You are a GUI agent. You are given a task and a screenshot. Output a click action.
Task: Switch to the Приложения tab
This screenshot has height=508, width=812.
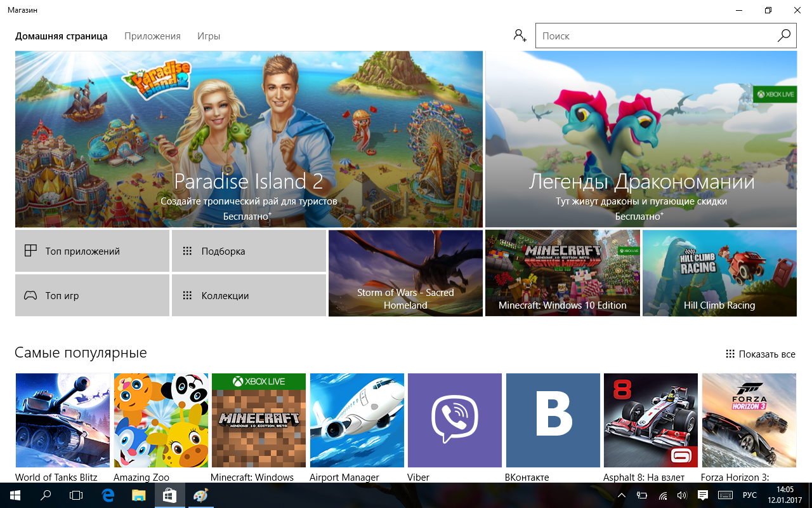(x=152, y=36)
